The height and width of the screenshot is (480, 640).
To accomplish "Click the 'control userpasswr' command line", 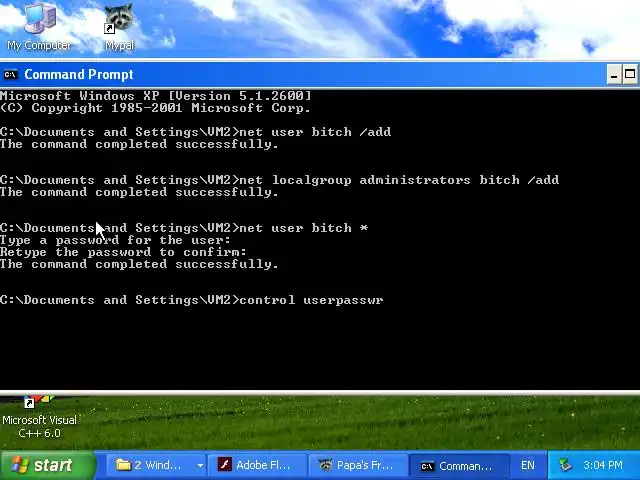I will coord(191,300).
